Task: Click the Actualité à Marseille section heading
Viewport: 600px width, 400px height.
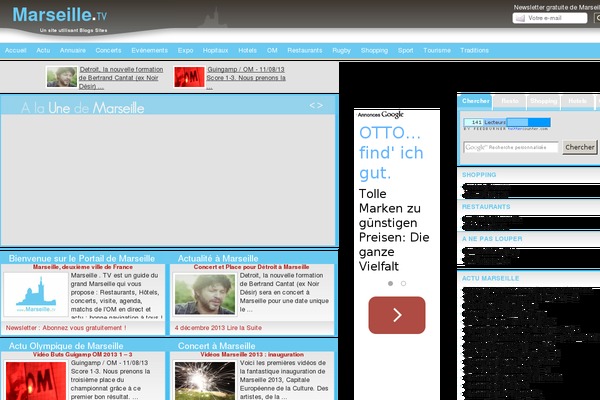Action: click(x=218, y=258)
